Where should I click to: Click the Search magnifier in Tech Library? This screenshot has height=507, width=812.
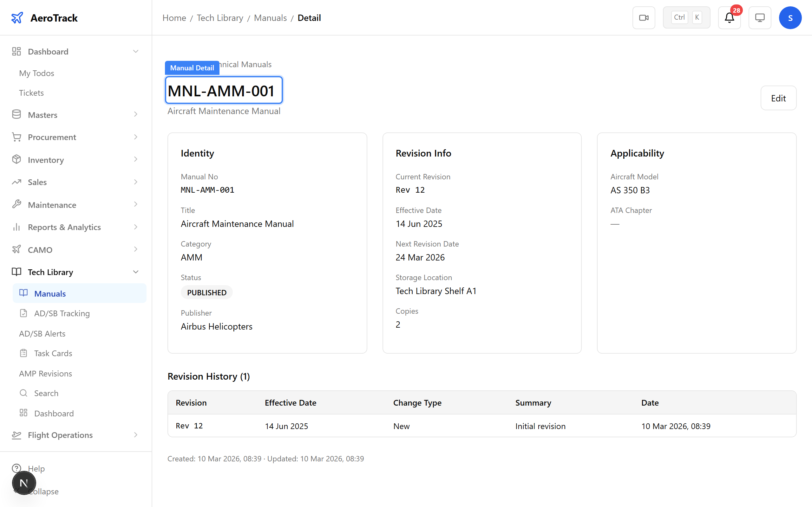tap(23, 393)
